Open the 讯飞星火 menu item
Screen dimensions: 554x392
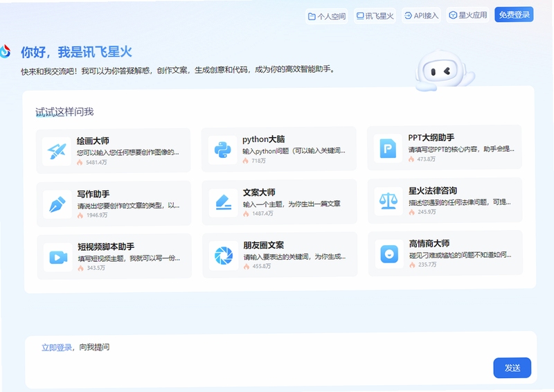tap(375, 16)
